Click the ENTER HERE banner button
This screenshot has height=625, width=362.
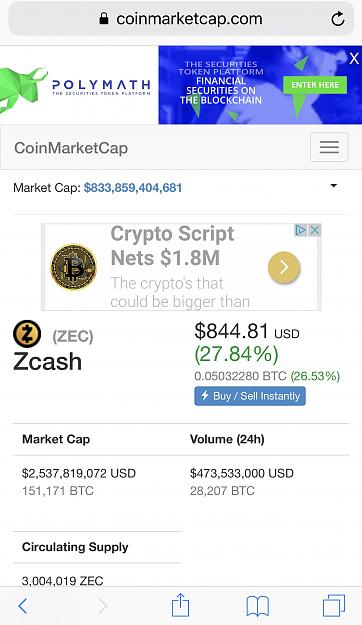315,85
